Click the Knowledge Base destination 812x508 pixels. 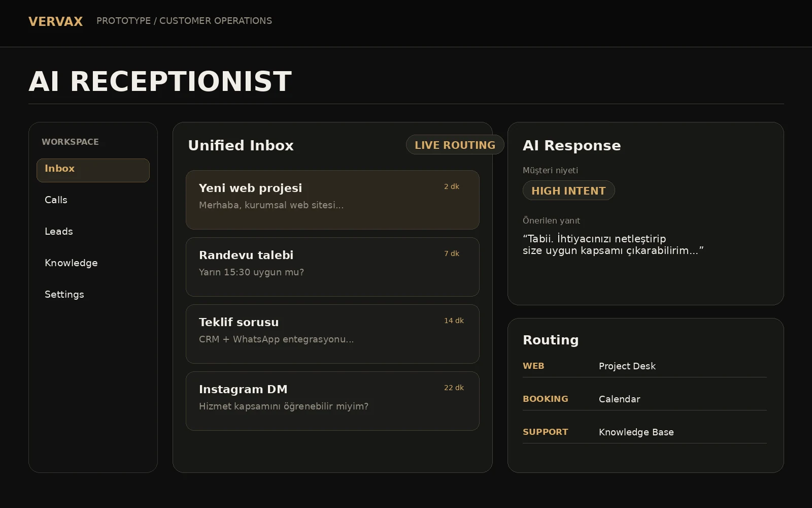point(636,432)
